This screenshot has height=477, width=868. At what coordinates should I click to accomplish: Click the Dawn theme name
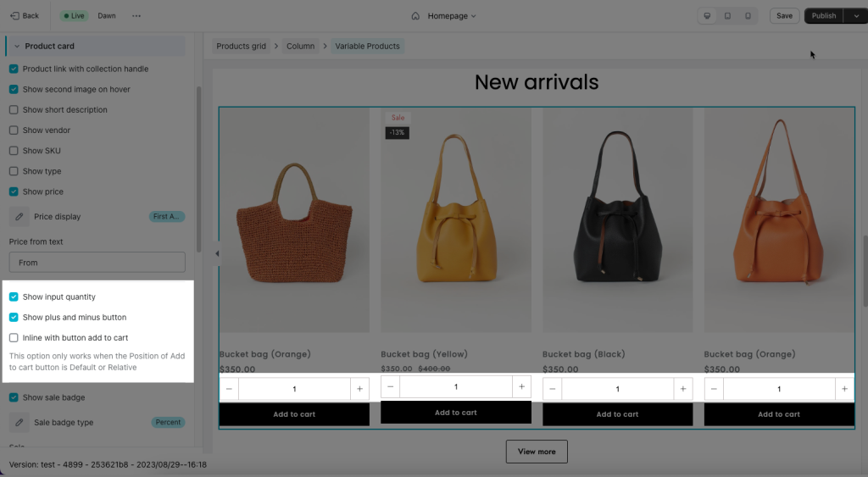pos(107,15)
